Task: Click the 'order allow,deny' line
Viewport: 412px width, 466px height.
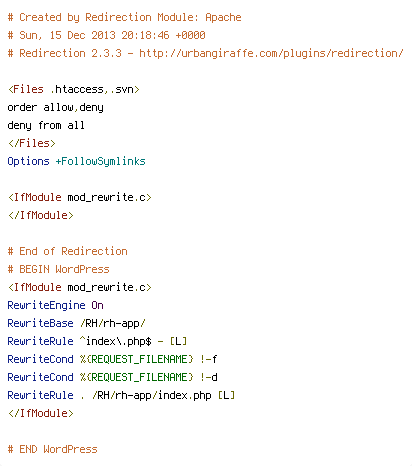Action: [55, 107]
